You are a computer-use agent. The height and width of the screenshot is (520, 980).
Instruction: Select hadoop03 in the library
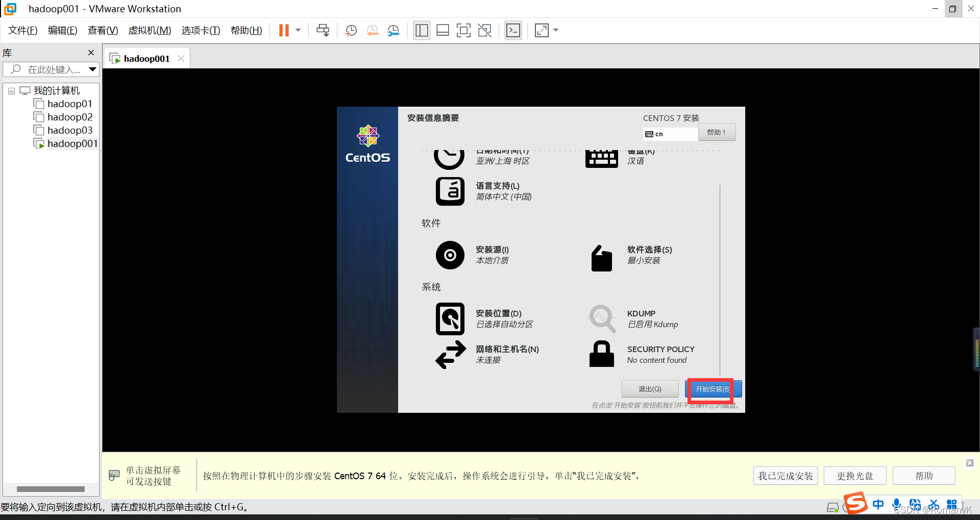coord(70,131)
